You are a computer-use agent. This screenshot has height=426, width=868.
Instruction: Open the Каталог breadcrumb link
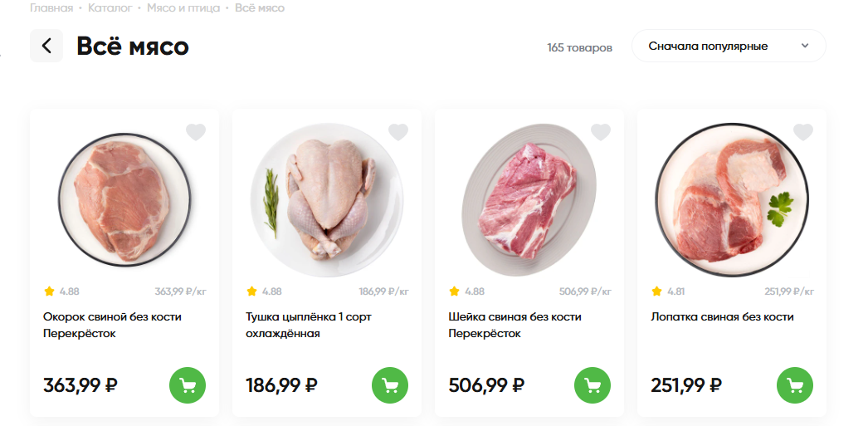[110, 8]
